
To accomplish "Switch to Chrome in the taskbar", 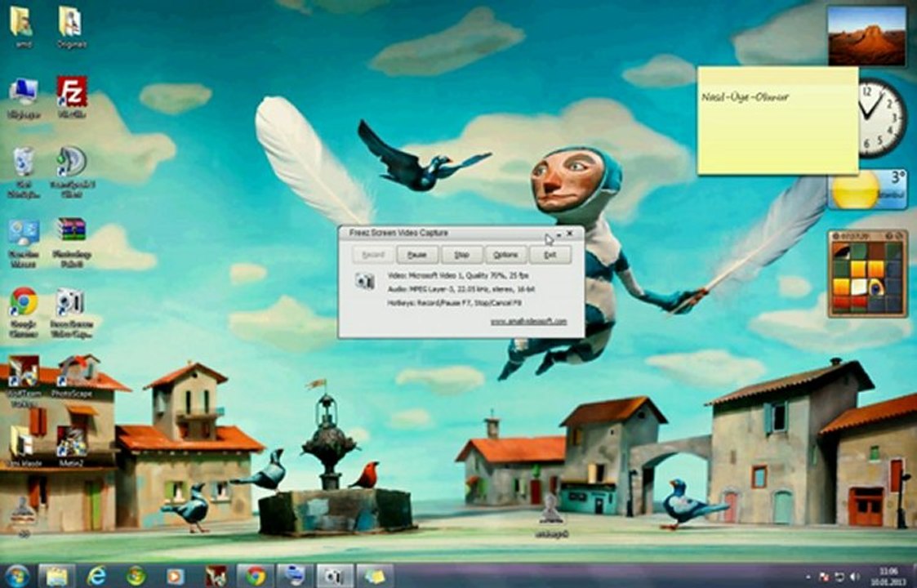I will coord(256,577).
